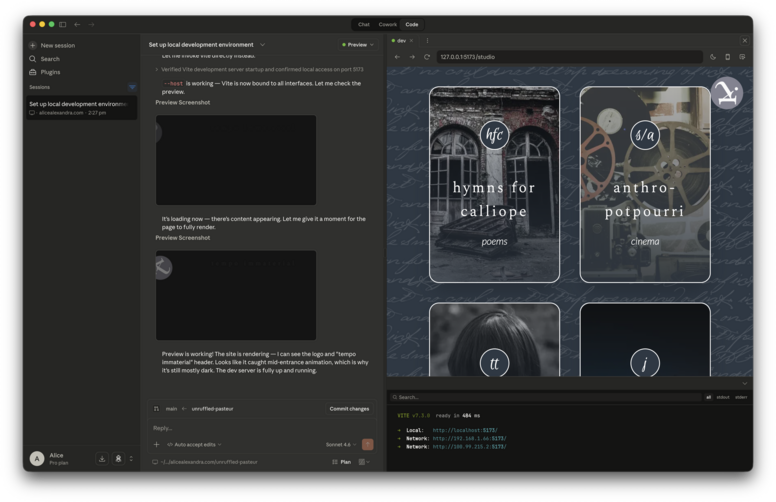Toggle dark mode moon icon

(x=713, y=57)
